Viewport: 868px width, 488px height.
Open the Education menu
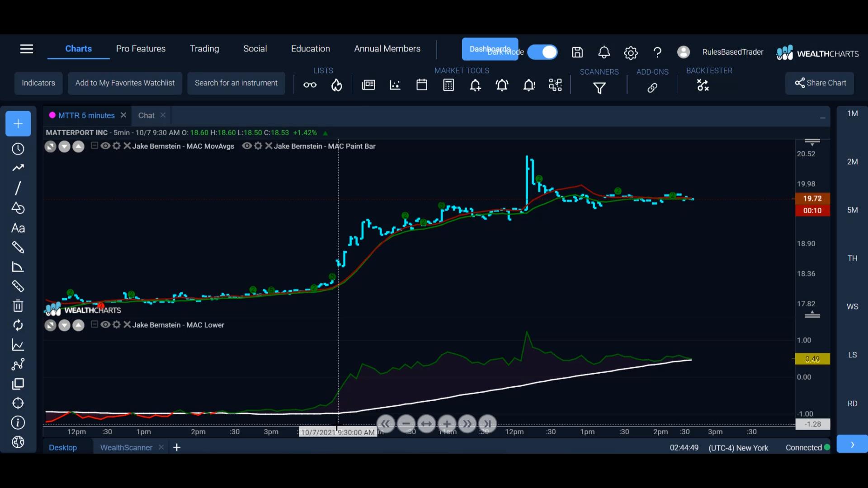tap(310, 48)
